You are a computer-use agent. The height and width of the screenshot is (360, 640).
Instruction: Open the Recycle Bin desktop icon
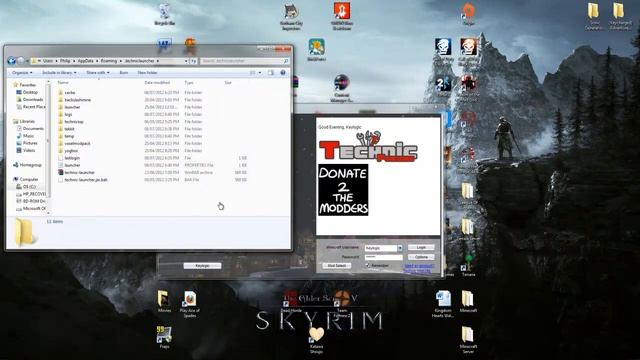[x=164, y=13]
